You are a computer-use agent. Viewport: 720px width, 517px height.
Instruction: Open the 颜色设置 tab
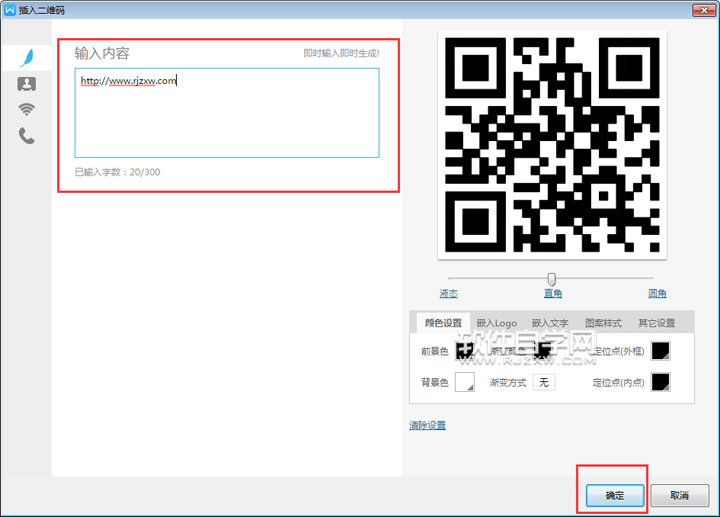(443, 323)
